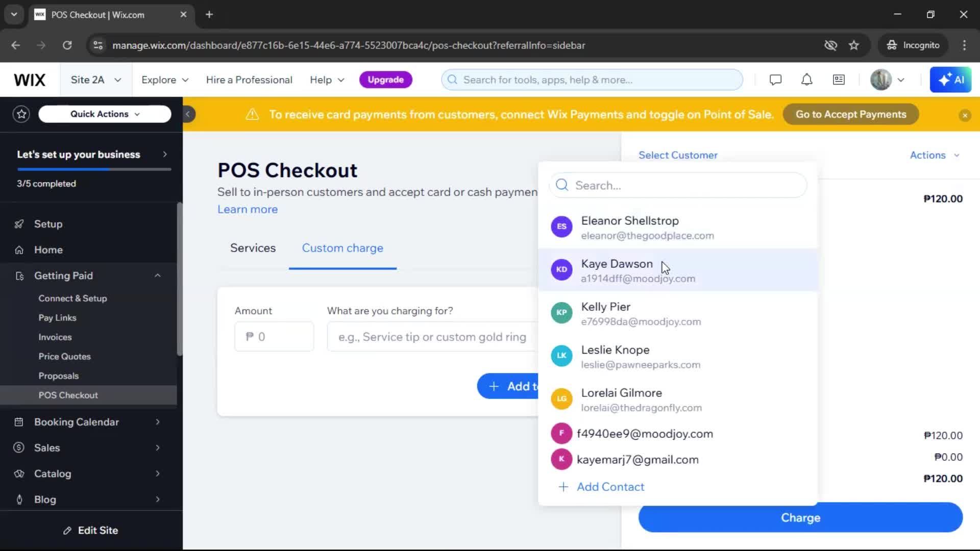Image resolution: width=980 pixels, height=551 pixels.
Task: Click the browser reload icon
Action: point(67,45)
